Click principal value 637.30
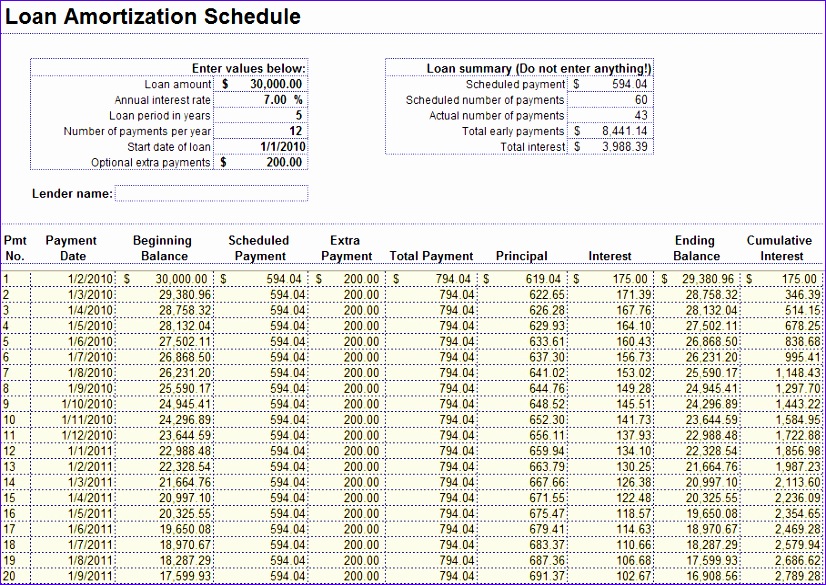The height and width of the screenshot is (585, 826). [546, 358]
